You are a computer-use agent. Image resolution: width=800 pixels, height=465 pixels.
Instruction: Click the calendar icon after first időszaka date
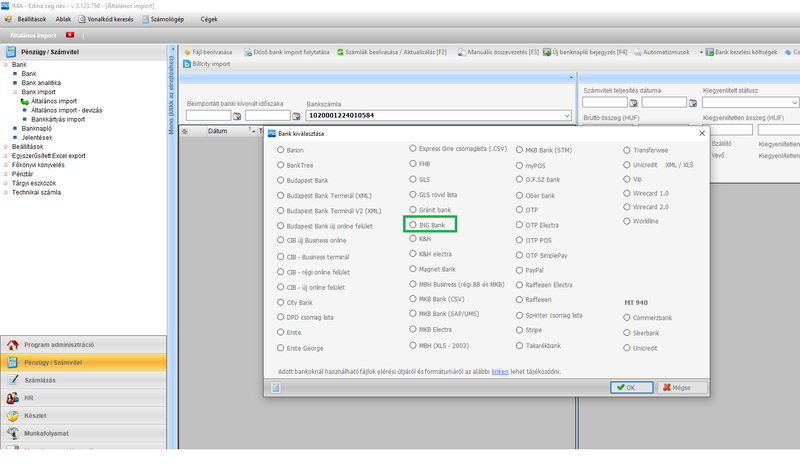click(x=237, y=116)
